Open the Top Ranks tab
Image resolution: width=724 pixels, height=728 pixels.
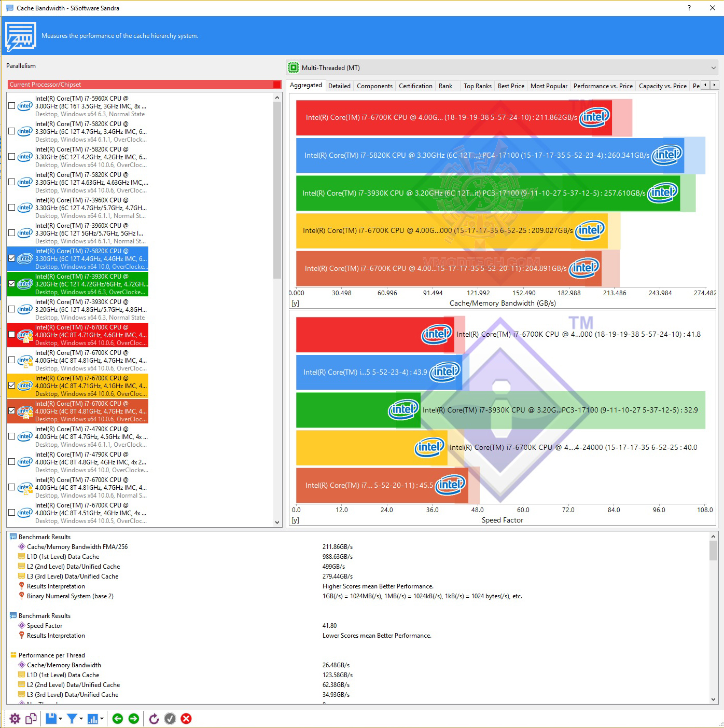pos(478,86)
